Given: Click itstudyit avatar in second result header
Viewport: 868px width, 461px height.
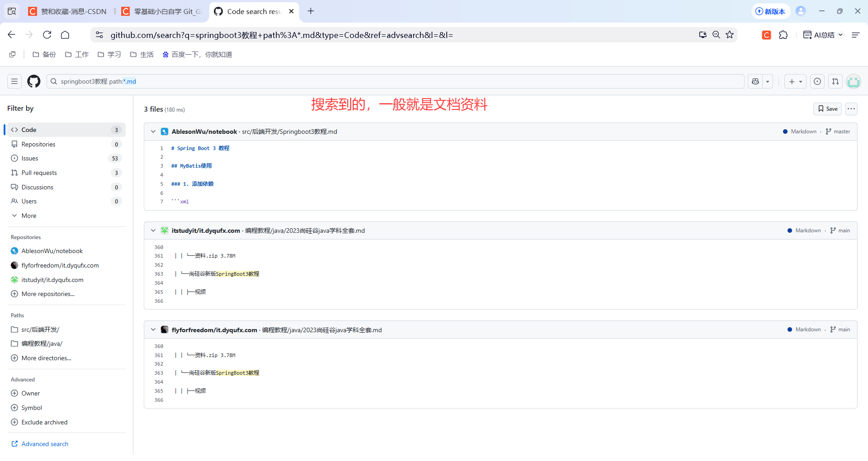Looking at the screenshot, I should click(165, 230).
